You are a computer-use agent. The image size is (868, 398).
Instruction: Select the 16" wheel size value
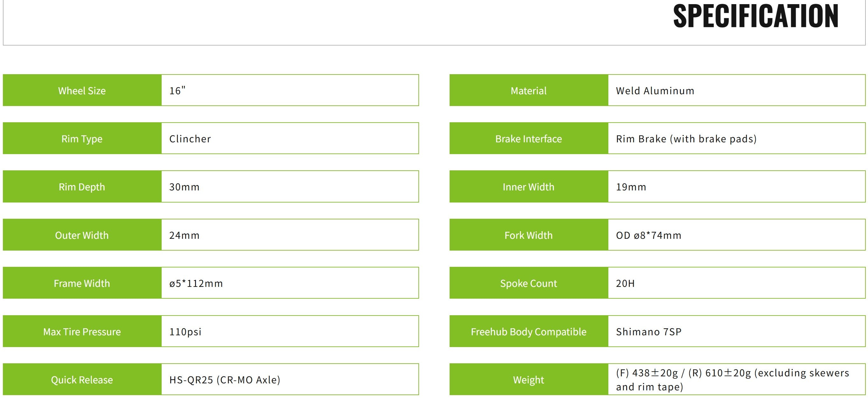[x=178, y=90]
